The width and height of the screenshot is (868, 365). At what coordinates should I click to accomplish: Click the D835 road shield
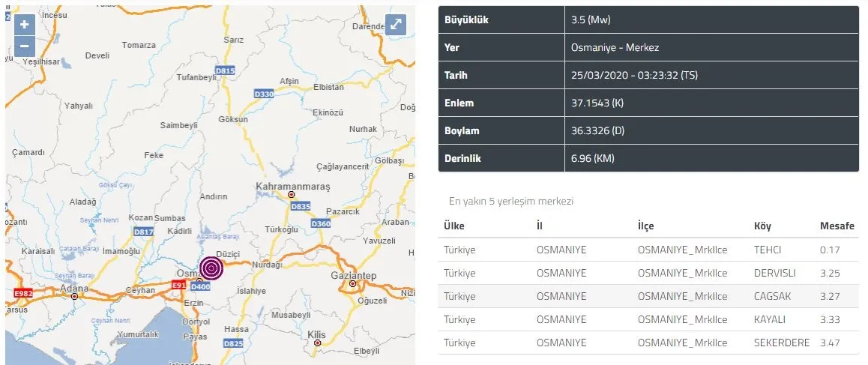coord(300,206)
